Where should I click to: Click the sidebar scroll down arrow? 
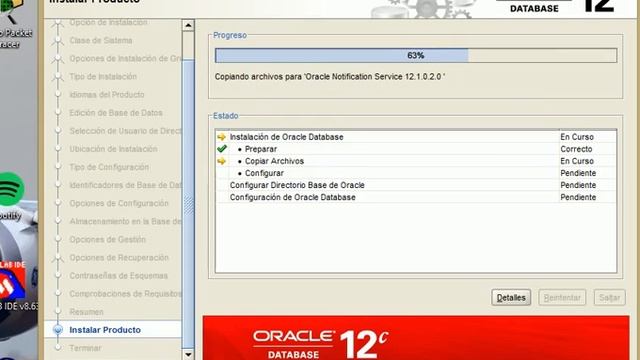click(188, 354)
